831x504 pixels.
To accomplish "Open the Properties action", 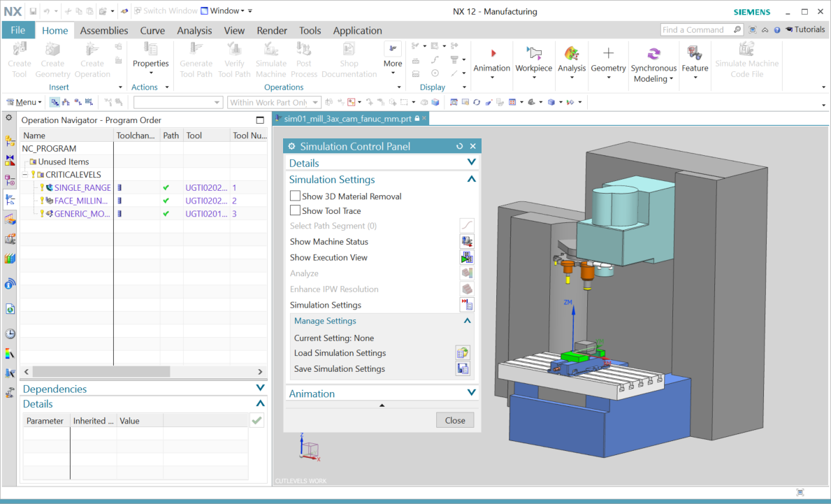I will [x=150, y=58].
